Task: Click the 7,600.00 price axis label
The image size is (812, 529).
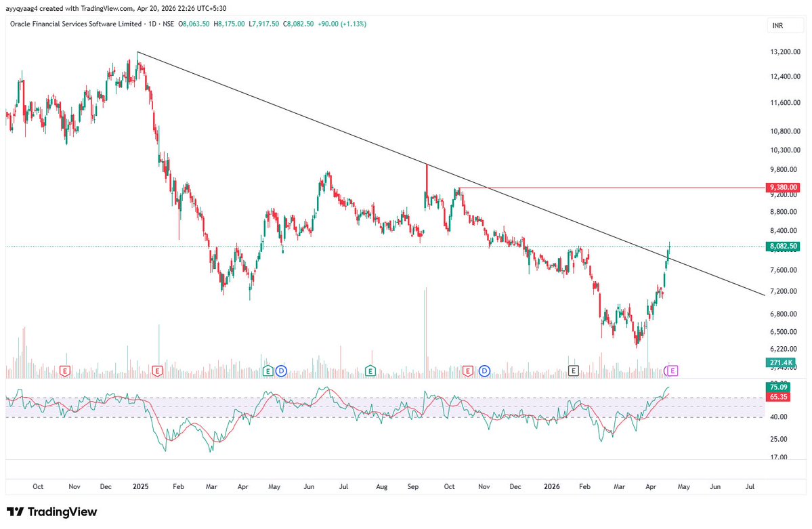Action: [x=785, y=270]
